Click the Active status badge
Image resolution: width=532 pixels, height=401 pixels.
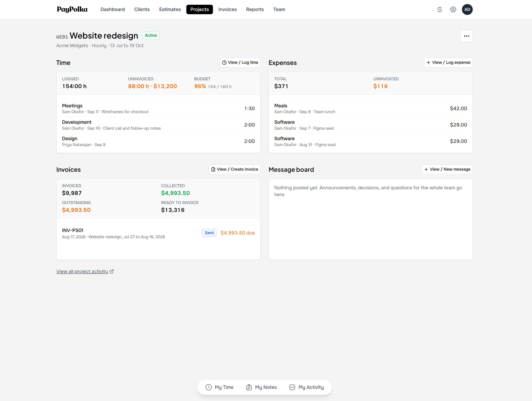(151, 35)
